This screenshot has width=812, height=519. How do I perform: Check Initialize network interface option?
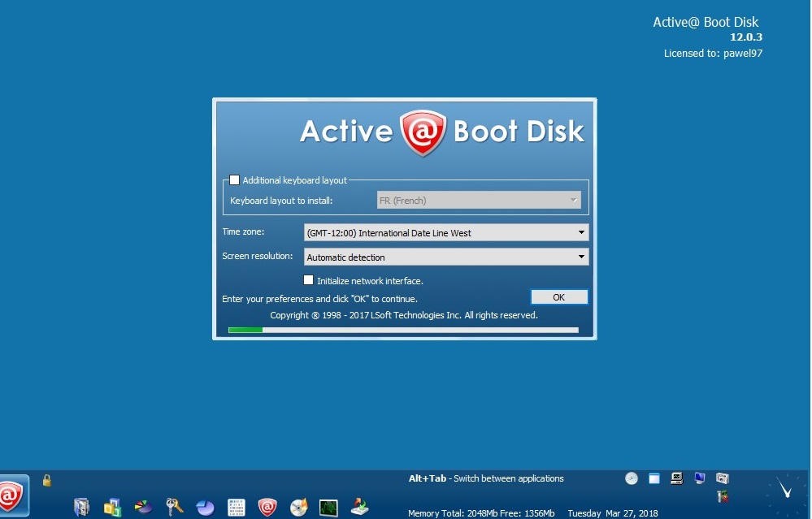click(x=308, y=280)
